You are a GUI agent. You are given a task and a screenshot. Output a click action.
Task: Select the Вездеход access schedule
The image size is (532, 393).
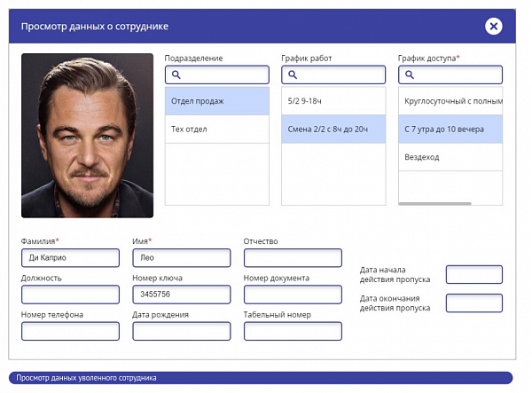point(450,157)
